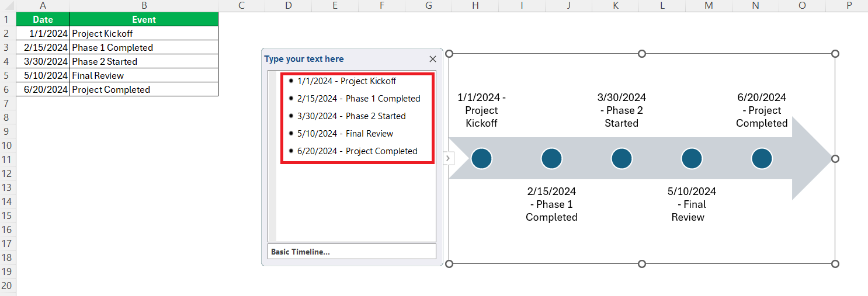Select cell with Project Kickoff event
The width and height of the screenshot is (868, 296).
coord(144,33)
